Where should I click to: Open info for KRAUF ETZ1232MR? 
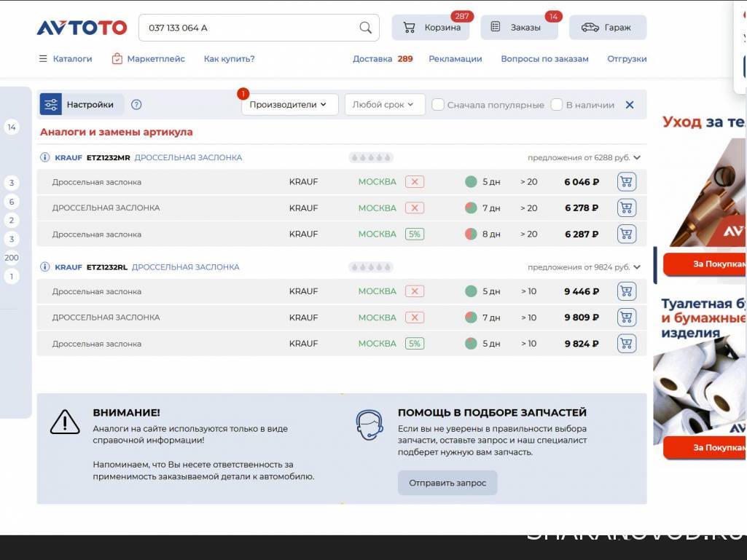click(x=44, y=157)
